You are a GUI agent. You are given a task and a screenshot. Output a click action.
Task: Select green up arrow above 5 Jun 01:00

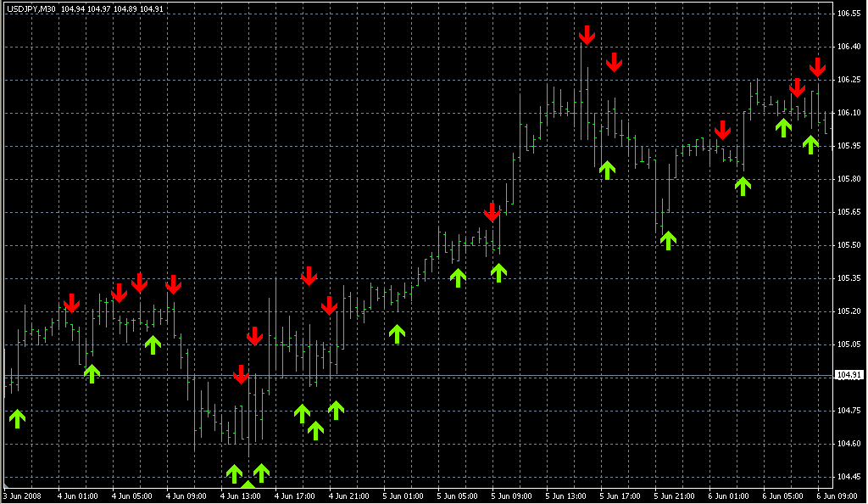[x=397, y=333]
